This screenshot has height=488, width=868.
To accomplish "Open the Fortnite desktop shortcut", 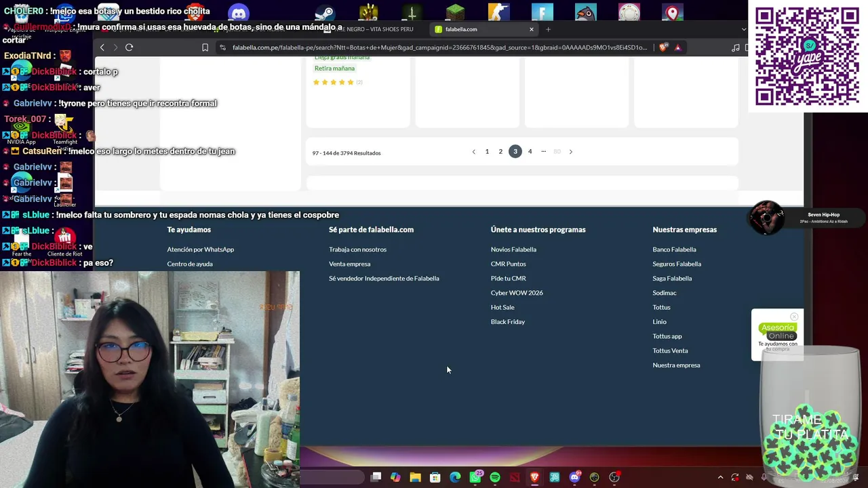I will pyautogui.click(x=542, y=13).
